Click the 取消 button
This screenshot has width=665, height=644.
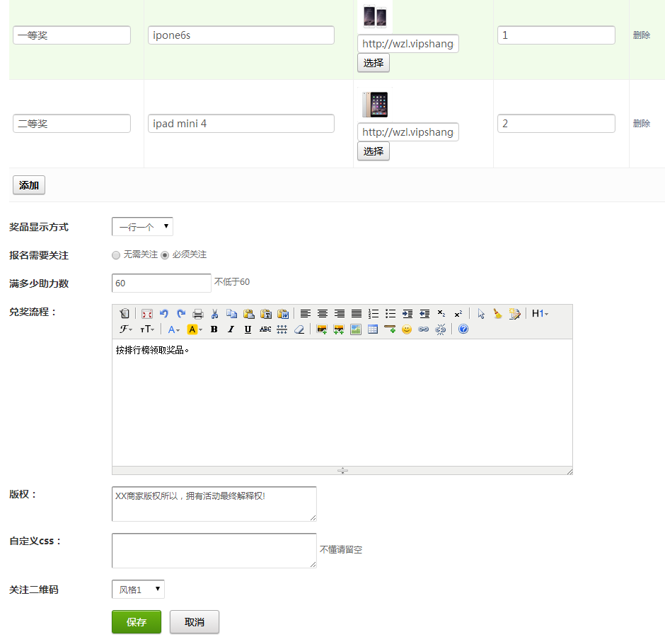195,622
